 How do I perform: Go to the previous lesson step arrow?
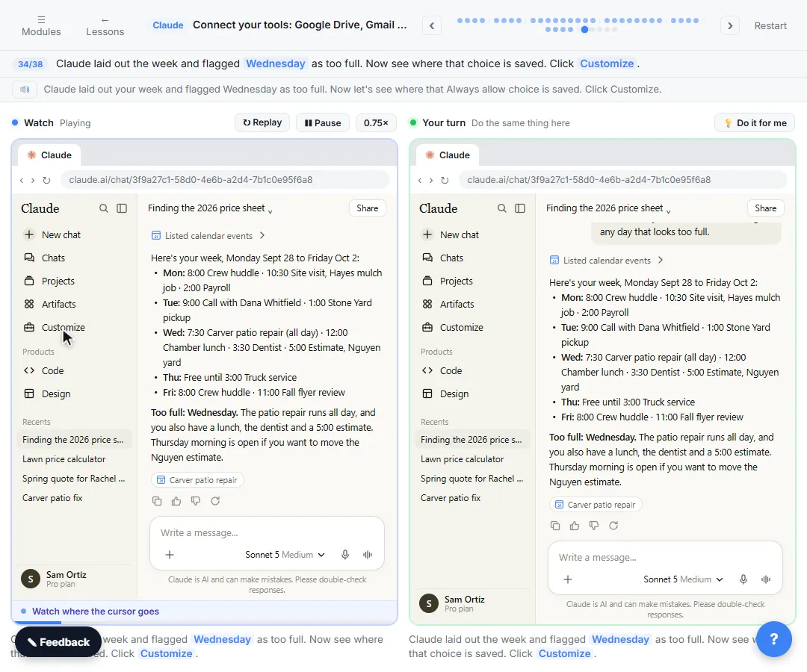[x=432, y=25]
